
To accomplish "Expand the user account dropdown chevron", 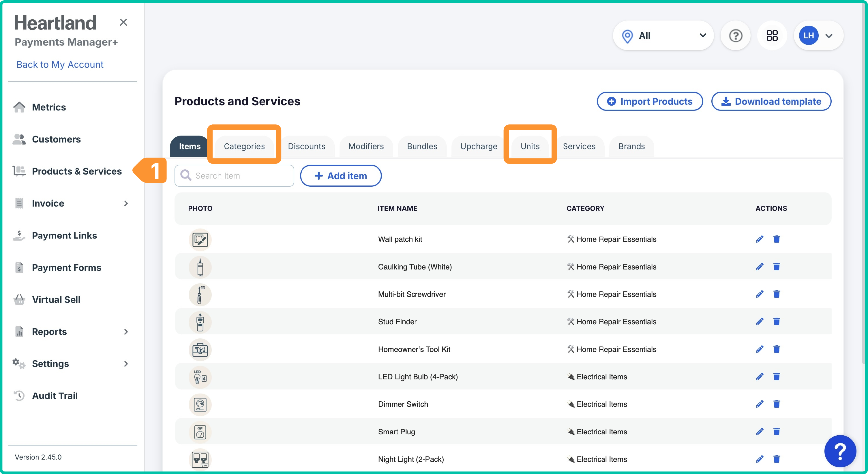I will pos(829,36).
